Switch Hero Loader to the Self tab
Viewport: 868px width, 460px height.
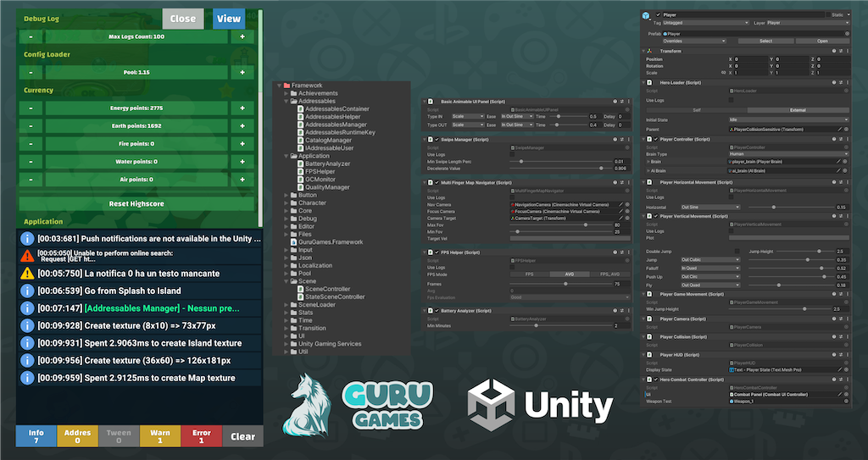coord(697,109)
